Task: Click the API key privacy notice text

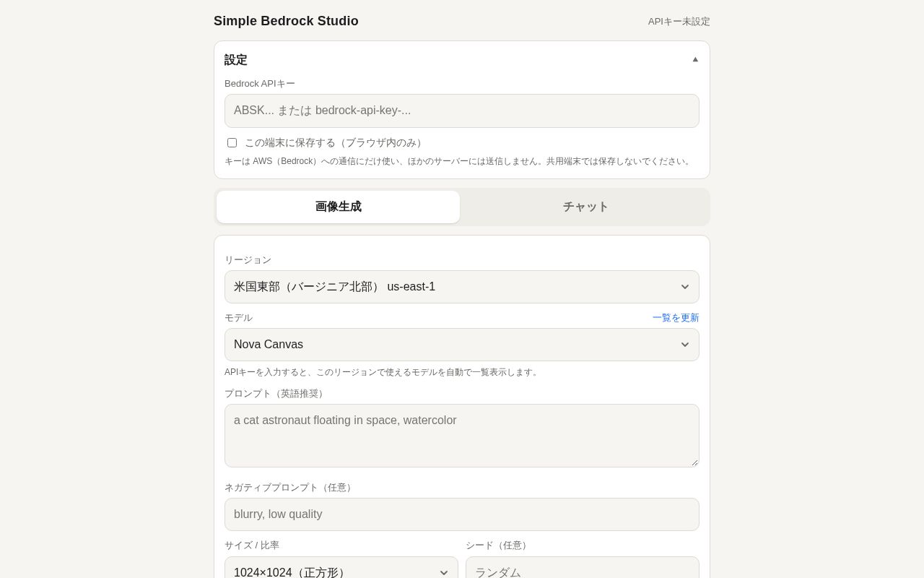Action: (459, 161)
